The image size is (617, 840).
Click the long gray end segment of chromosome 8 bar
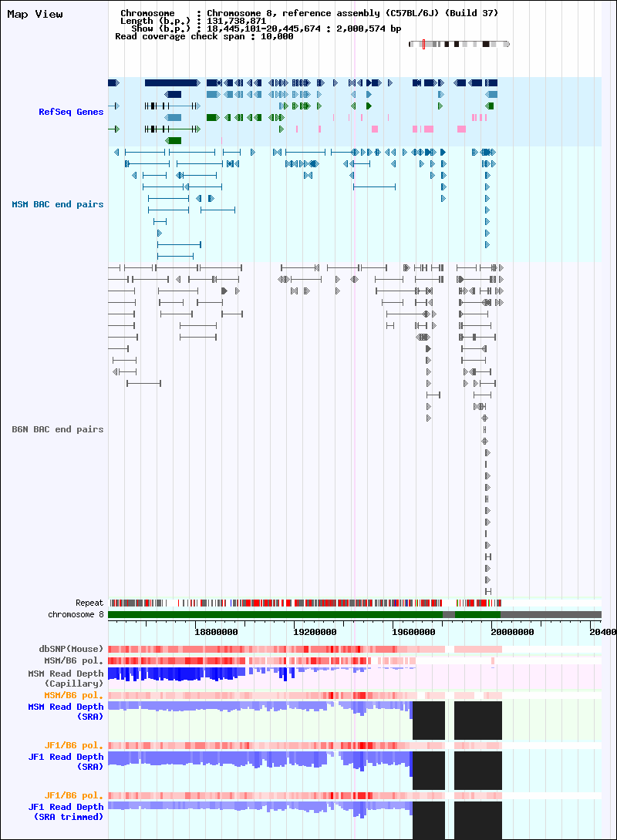pyautogui.click(x=551, y=614)
